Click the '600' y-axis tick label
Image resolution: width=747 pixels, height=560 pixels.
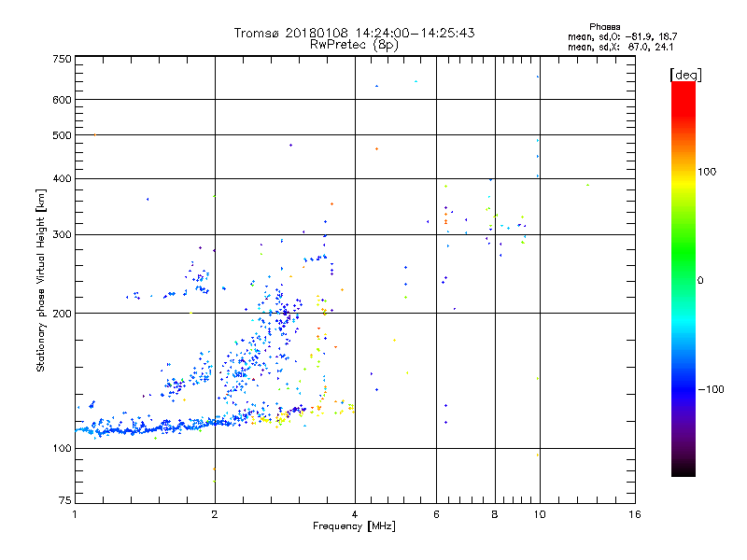[62, 100]
